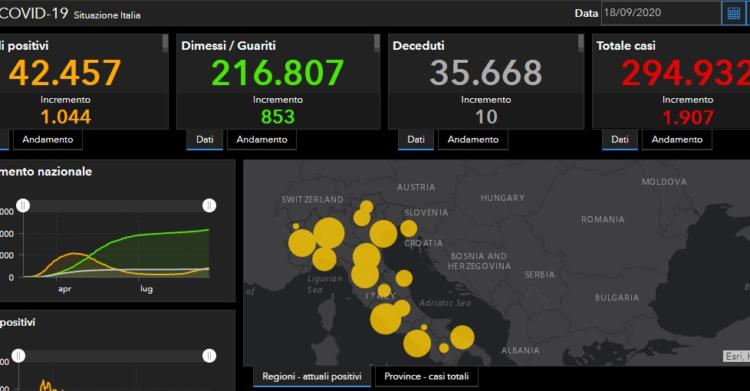
Task: Grab right handle of positivi chart range slider
Action: [209, 356]
